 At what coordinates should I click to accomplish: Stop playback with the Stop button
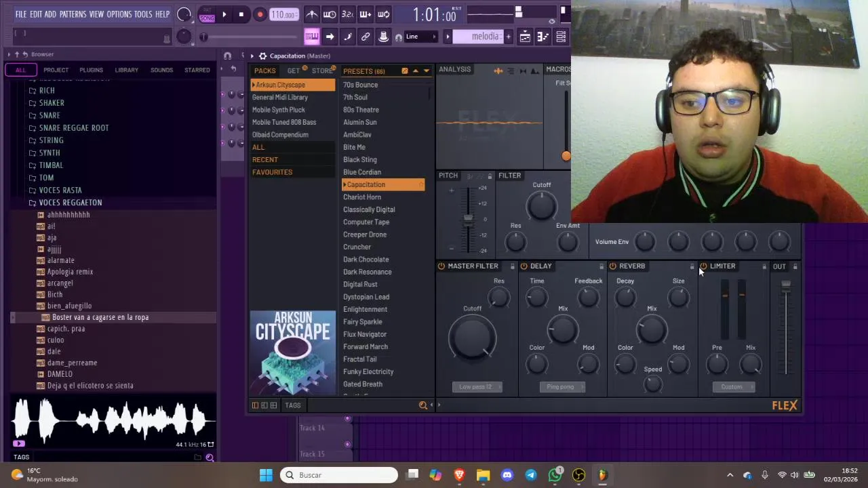pos(241,14)
